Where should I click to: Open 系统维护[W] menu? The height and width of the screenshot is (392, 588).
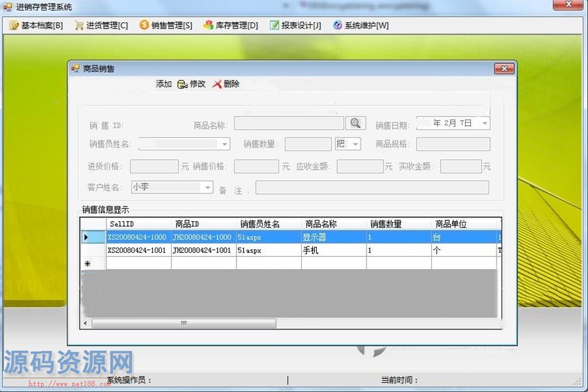(x=361, y=25)
